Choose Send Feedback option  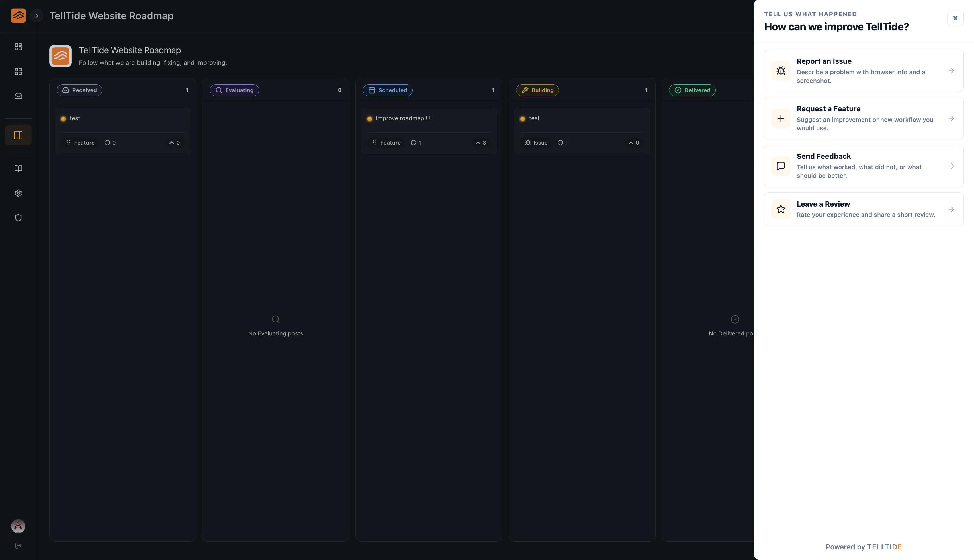(863, 166)
